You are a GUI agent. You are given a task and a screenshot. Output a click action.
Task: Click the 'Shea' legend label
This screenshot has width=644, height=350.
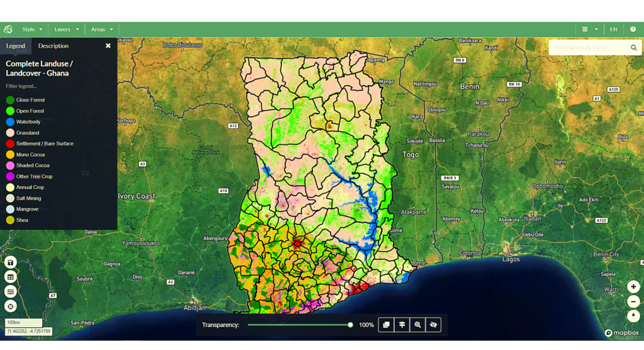pos(22,220)
